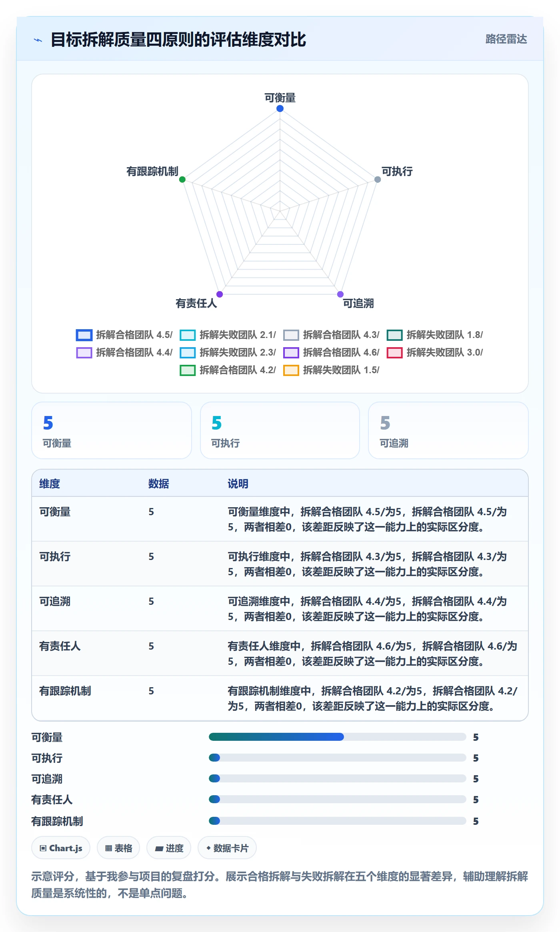Select the 有责任人 table row label
Screen dimensions: 560x932
pos(60,646)
